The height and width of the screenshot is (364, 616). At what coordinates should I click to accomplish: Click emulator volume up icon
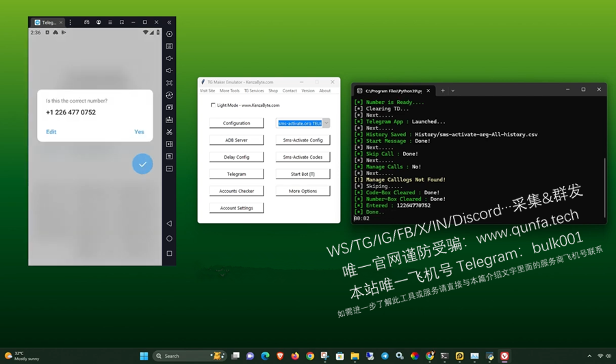point(169,59)
